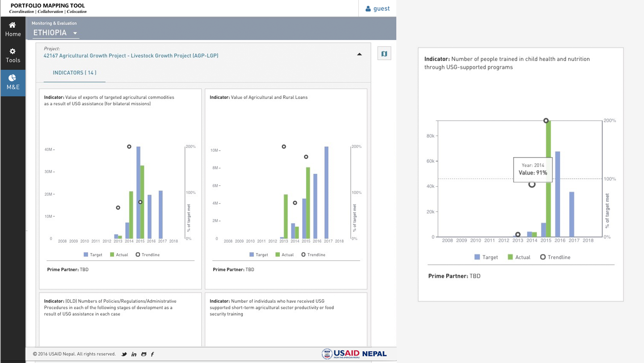This screenshot has height=363, width=644.
Task: Click Prime Partner TBD under exports chart
Action: (68, 270)
